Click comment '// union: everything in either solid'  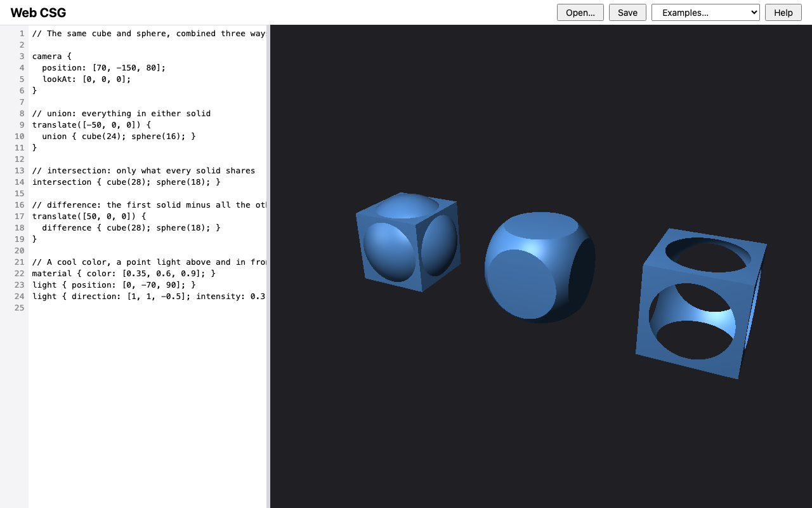coord(121,114)
